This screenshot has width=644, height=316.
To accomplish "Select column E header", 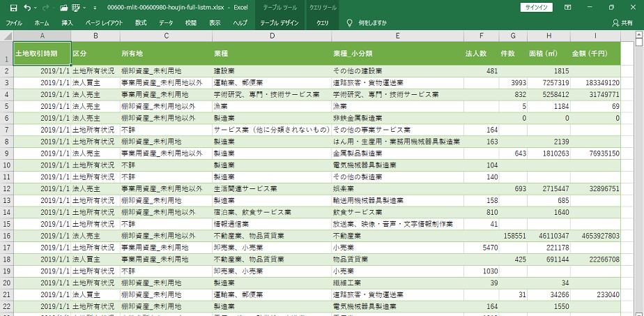I will (397, 36).
